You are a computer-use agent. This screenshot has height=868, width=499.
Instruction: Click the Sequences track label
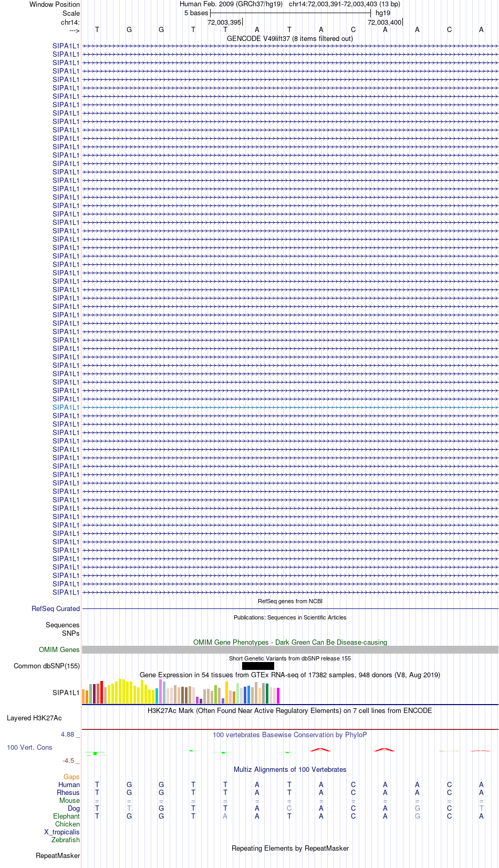(x=63, y=625)
